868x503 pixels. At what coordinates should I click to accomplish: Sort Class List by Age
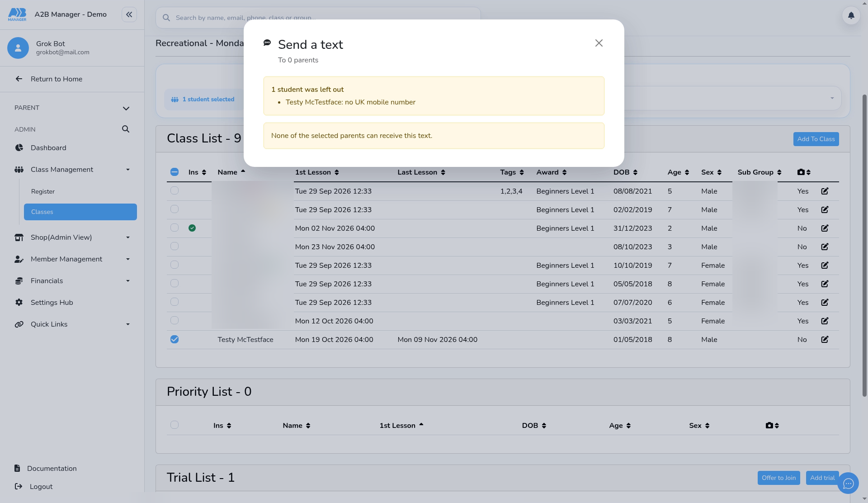[x=678, y=172]
